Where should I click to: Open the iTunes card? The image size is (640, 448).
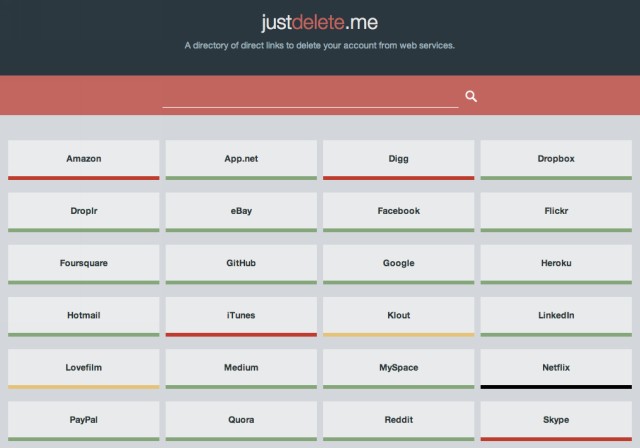tap(241, 316)
